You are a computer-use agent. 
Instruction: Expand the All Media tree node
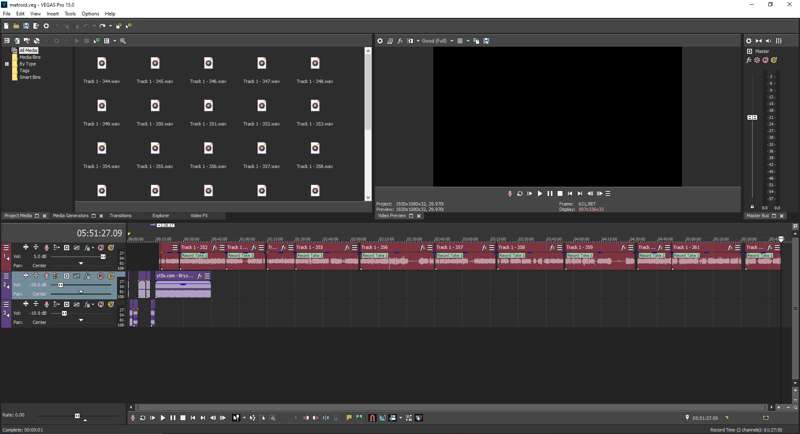[7, 50]
